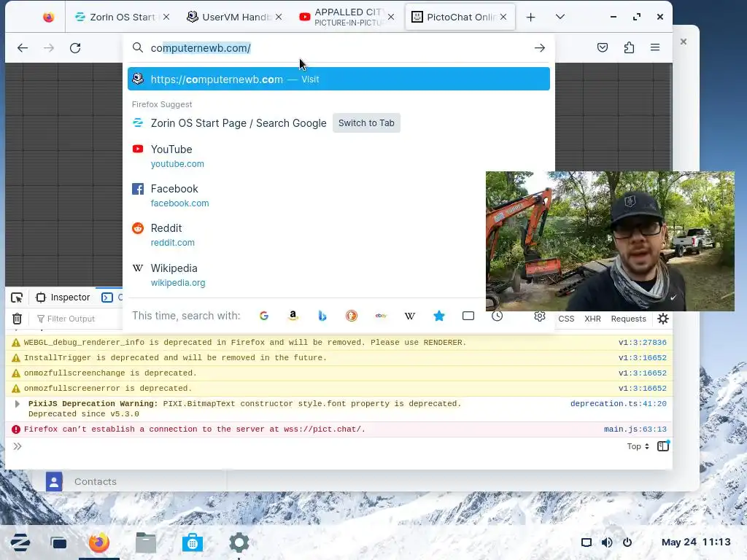Close the UserVM Handbook tab
Viewport: 747px width, 560px height.
279,17
